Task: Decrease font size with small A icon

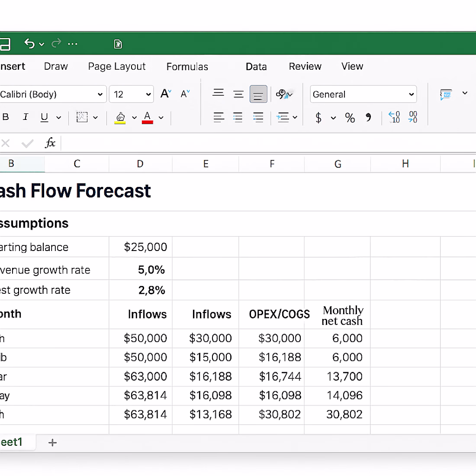Action: tap(185, 94)
